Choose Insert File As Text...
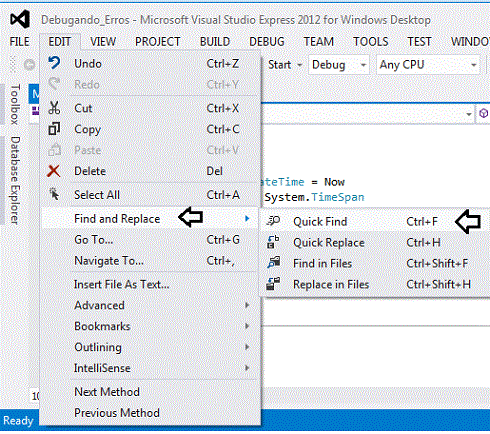 [x=150, y=284]
